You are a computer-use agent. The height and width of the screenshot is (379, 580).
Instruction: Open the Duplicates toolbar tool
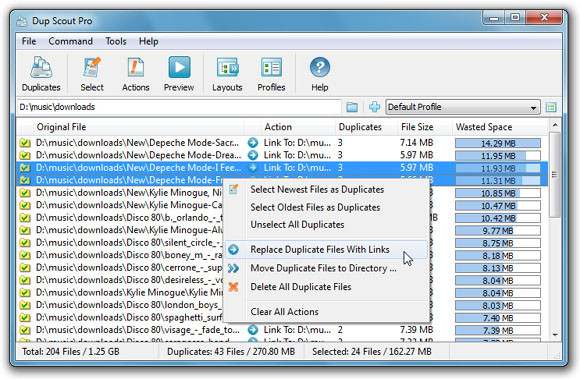(x=41, y=74)
